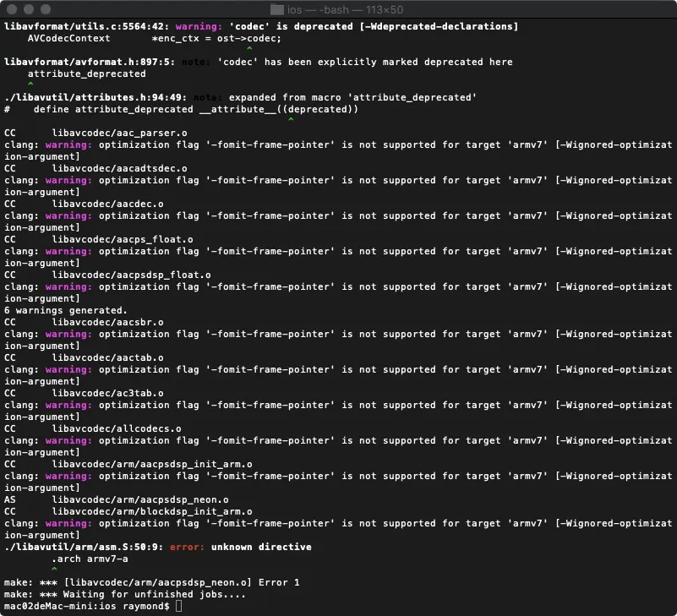Close the Terminal window
The width and height of the screenshot is (677, 616).
(12, 9)
